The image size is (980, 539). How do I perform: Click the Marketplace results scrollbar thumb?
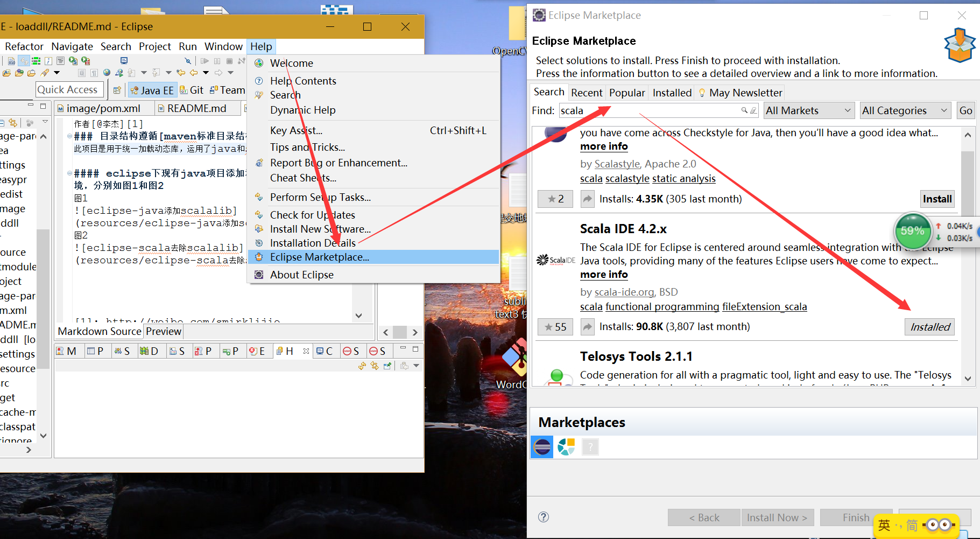click(x=967, y=183)
